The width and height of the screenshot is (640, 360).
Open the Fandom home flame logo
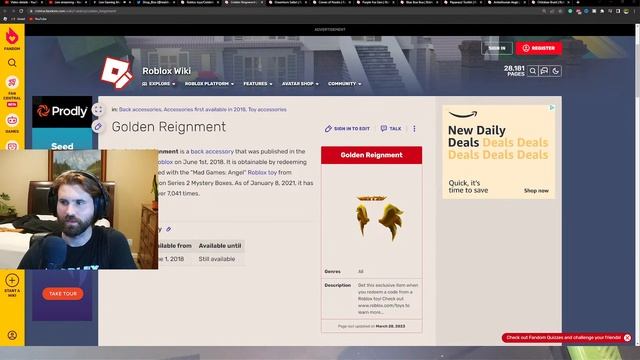(12, 38)
